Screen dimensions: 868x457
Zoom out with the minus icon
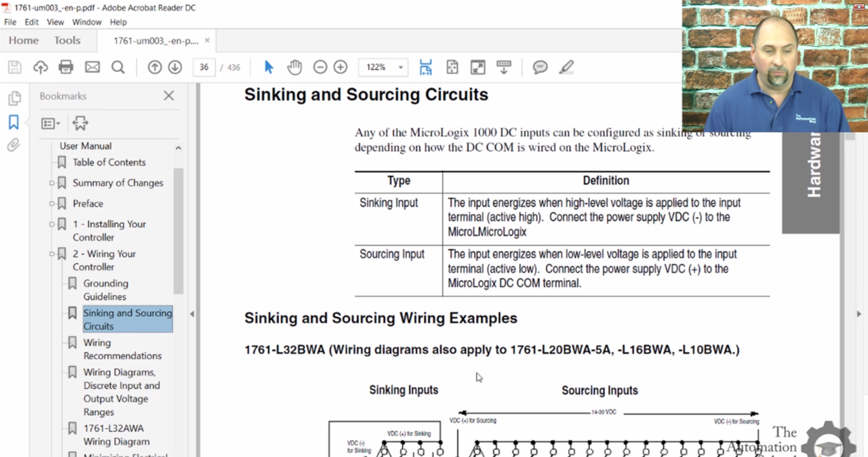click(320, 67)
